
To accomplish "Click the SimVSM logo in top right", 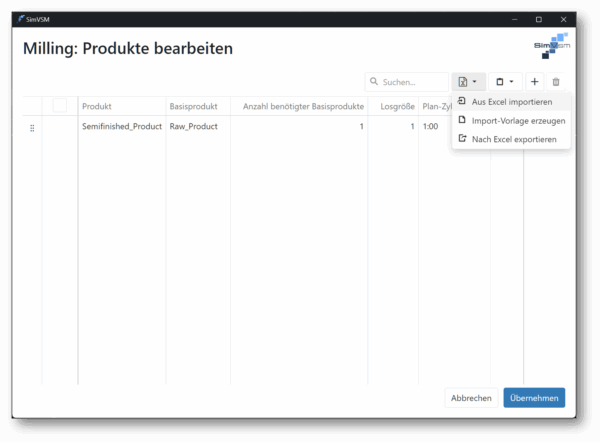I will point(551,48).
